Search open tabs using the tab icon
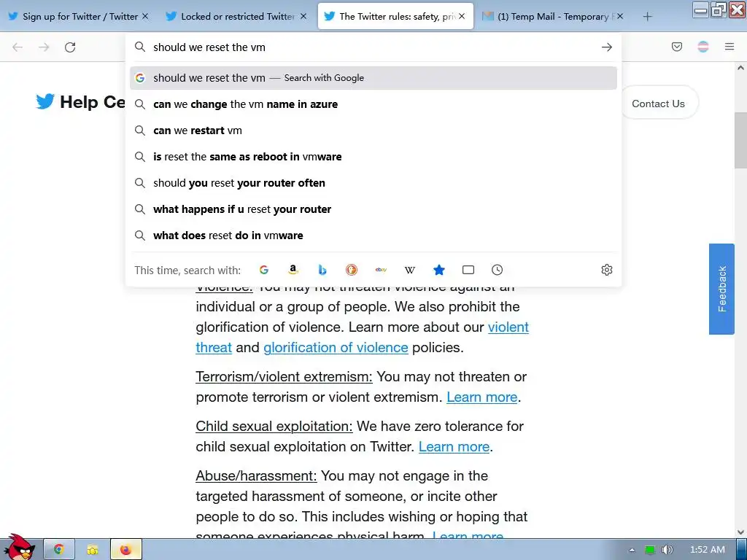The width and height of the screenshot is (747, 560). [468, 270]
